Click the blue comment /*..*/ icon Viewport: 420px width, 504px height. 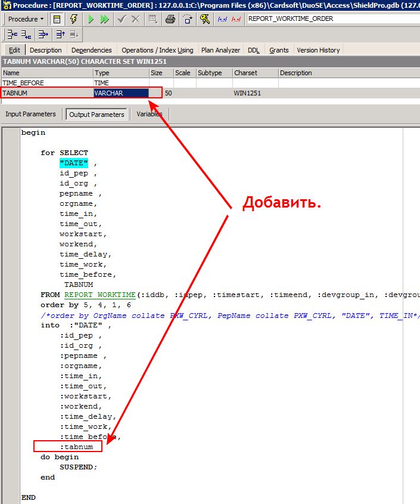tap(222, 19)
